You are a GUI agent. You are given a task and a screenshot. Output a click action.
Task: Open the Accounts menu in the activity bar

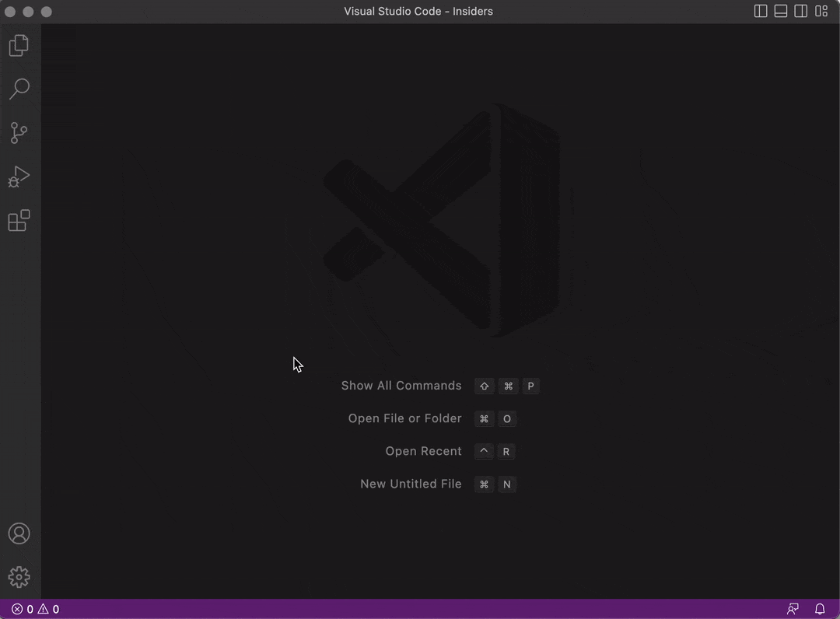point(19,533)
